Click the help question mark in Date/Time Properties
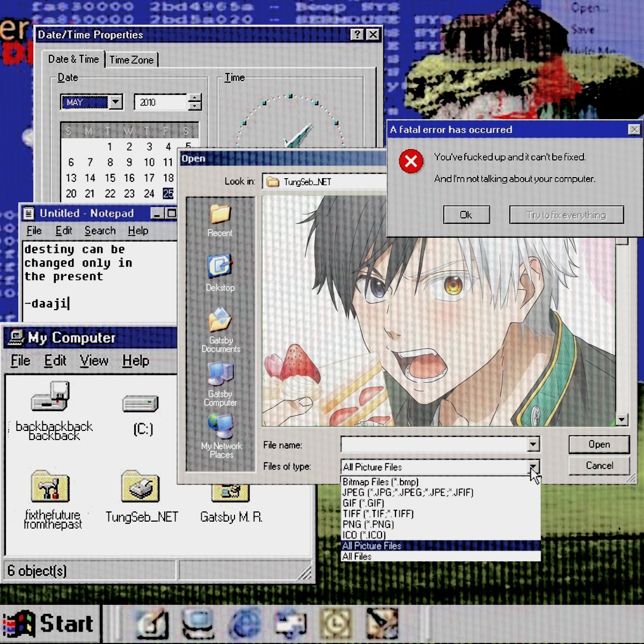The height and width of the screenshot is (644, 644). (357, 34)
